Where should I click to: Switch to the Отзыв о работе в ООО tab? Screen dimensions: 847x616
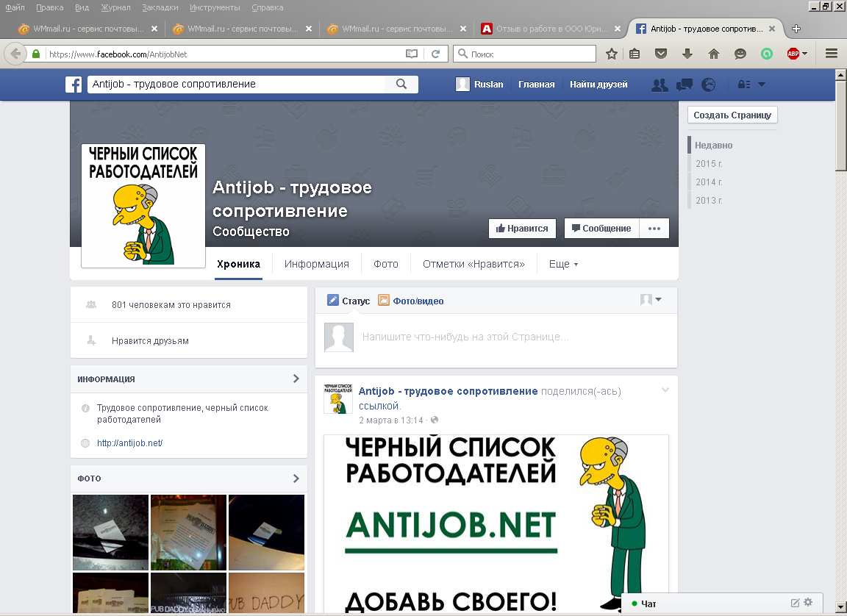551,29
